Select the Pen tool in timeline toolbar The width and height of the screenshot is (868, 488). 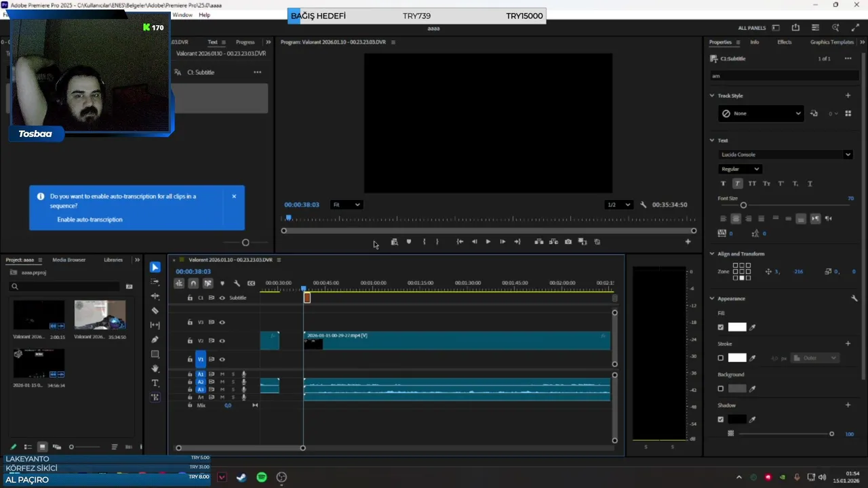(x=155, y=340)
